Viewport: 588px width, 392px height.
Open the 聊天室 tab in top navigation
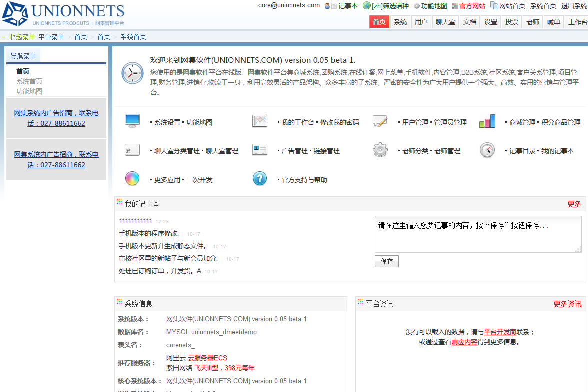click(x=445, y=22)
